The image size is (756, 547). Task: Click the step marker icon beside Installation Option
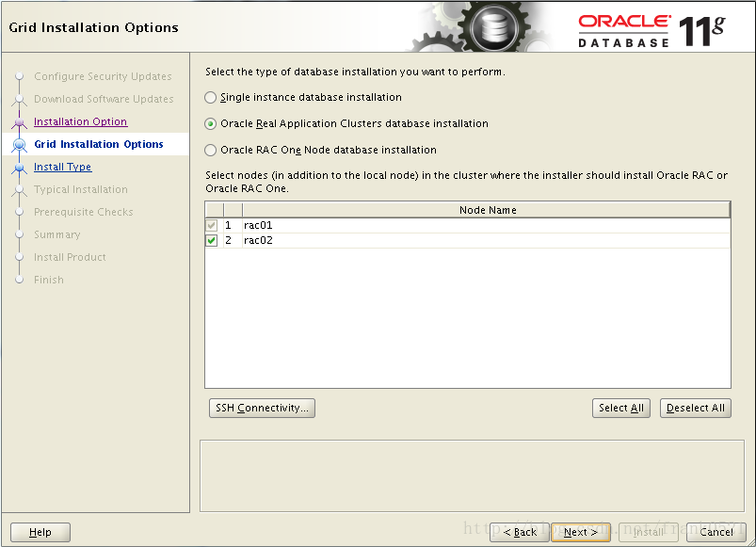pos(19,122)
